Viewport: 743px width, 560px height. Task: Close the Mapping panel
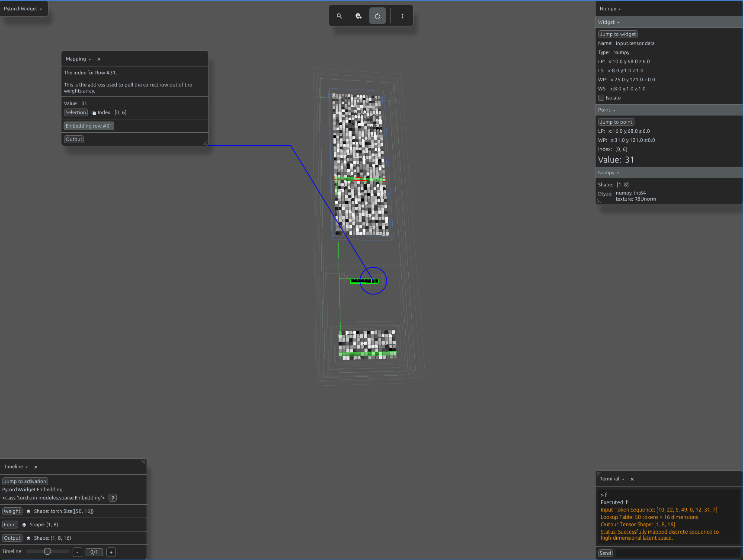(x=99, y=59)
